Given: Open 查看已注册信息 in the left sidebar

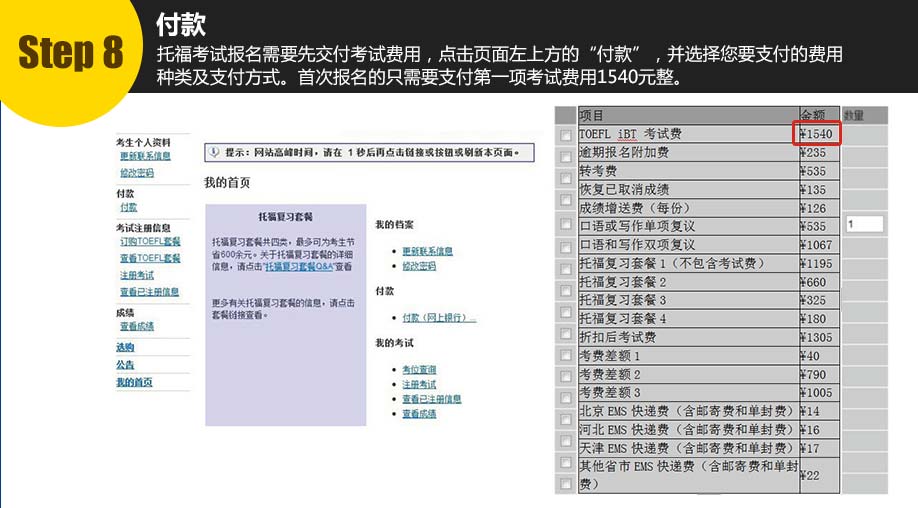Looking at the screenshot, I should point(149,291).
